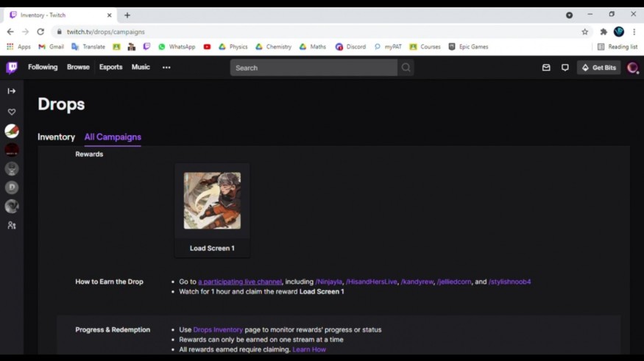The image size is (644, 361).
Task: Open the /Ninjayla channel link
Action: click(328, 282)
